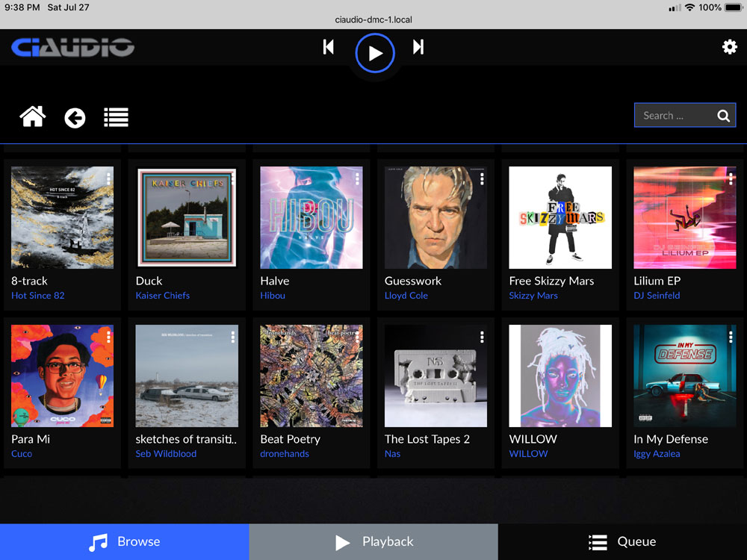Viewport: 747px width, 560px height.
Task: Tap the battery indicator in status bar
Action: coord(734,7)
